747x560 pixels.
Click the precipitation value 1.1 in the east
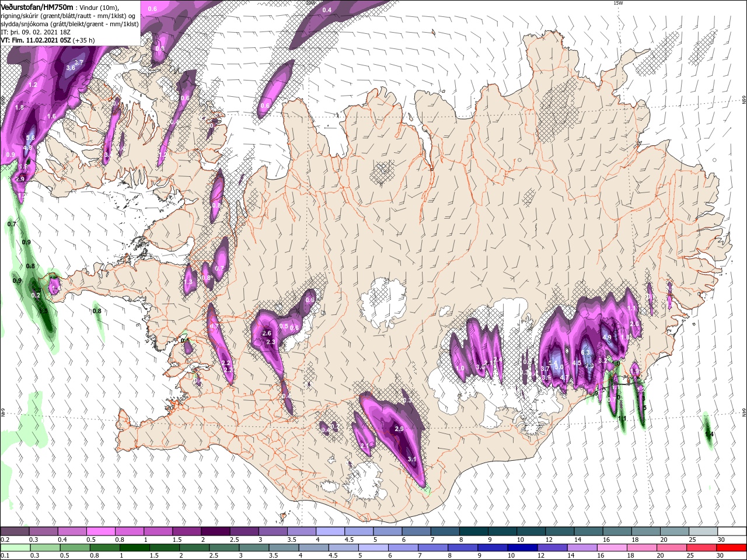[631, 309]
